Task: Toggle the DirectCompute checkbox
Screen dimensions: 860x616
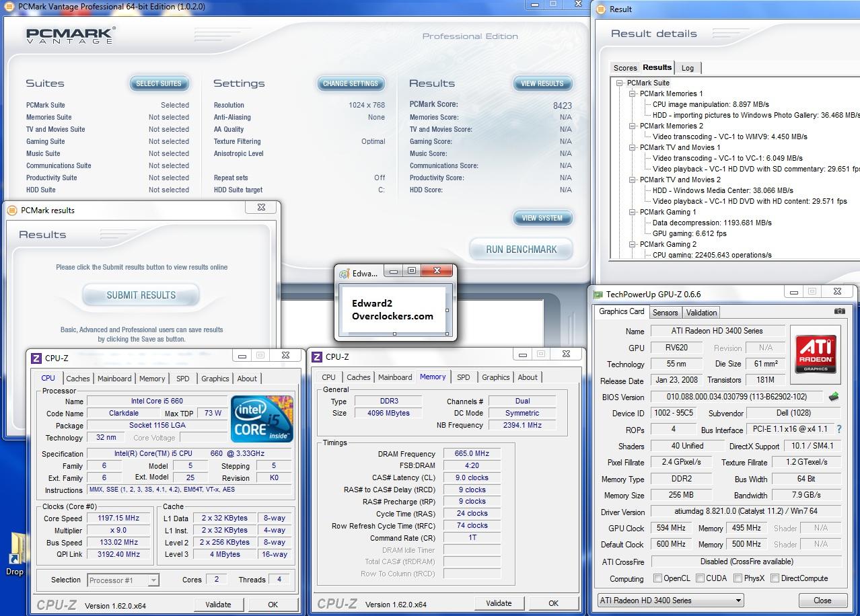Action: (775, 578)
